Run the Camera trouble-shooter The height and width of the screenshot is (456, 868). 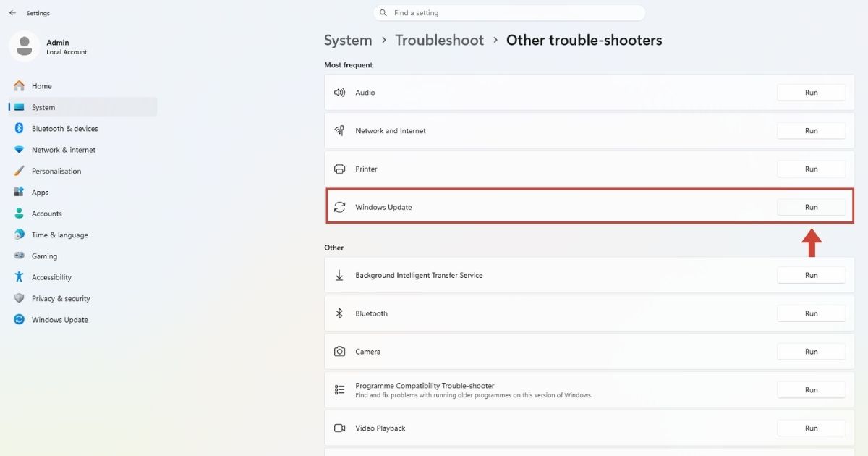[811, 352]
